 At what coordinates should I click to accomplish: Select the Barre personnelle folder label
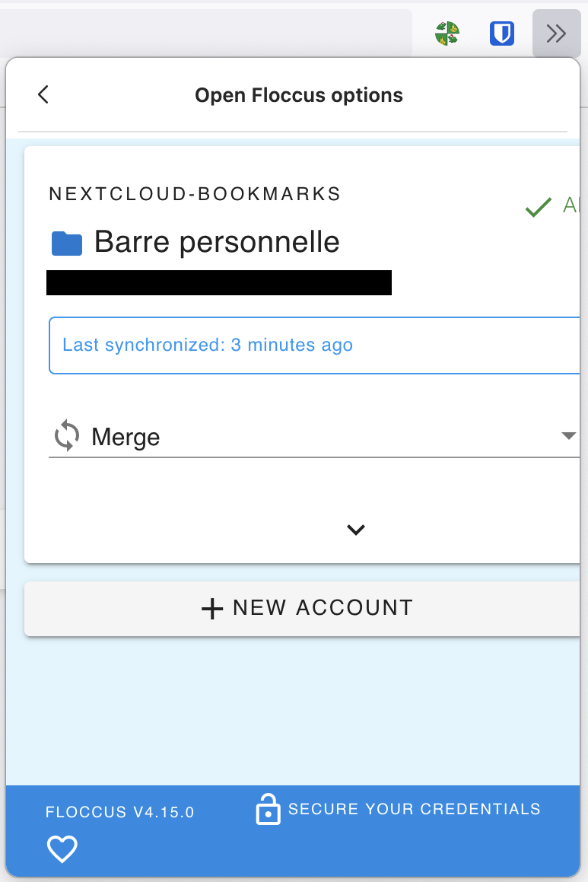[x=215, y=242]
